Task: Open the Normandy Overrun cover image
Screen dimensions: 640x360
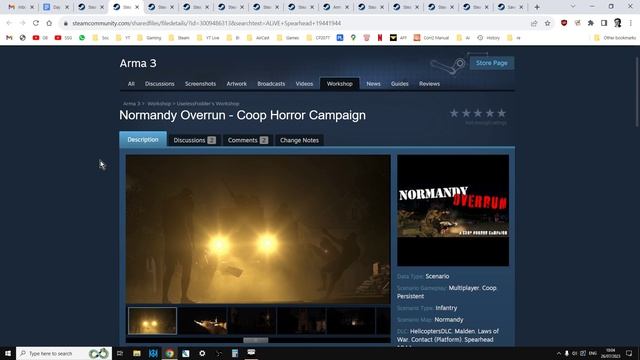Action: [453, 210]
